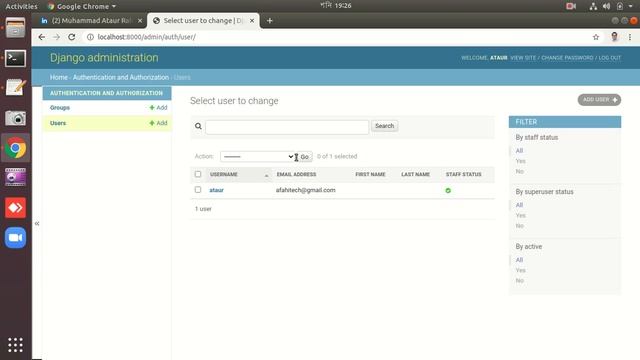Open the text editor dock icon
This screenshot has width=640, height=360.
[16, 87]
